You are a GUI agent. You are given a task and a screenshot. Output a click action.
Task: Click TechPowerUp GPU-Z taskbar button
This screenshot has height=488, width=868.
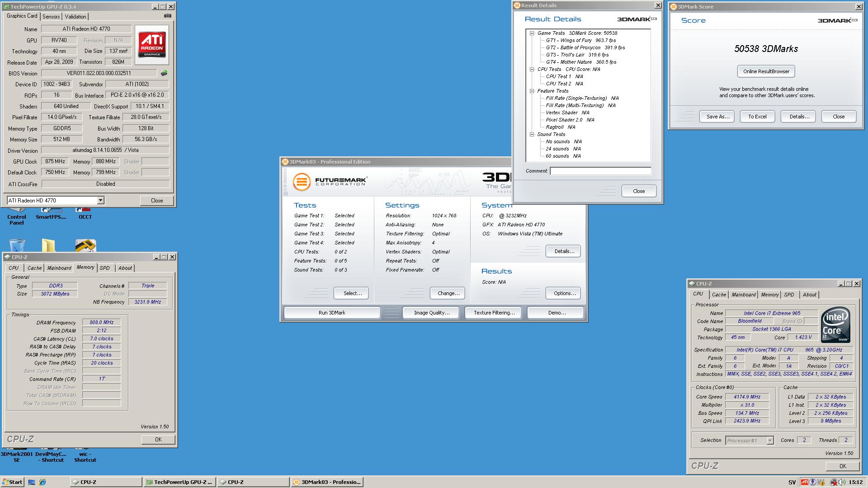[179, 482]
